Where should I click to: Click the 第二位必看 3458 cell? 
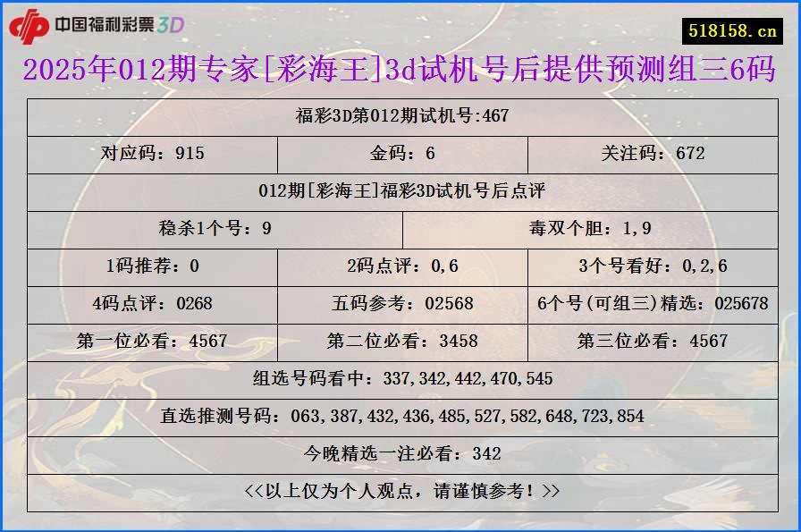[x=400, y=341]
